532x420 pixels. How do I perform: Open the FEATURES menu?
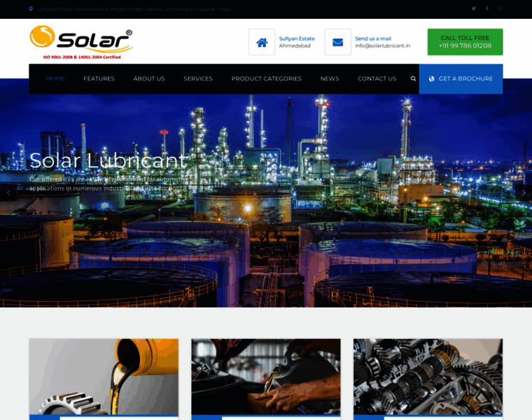(x=99, y=78)
